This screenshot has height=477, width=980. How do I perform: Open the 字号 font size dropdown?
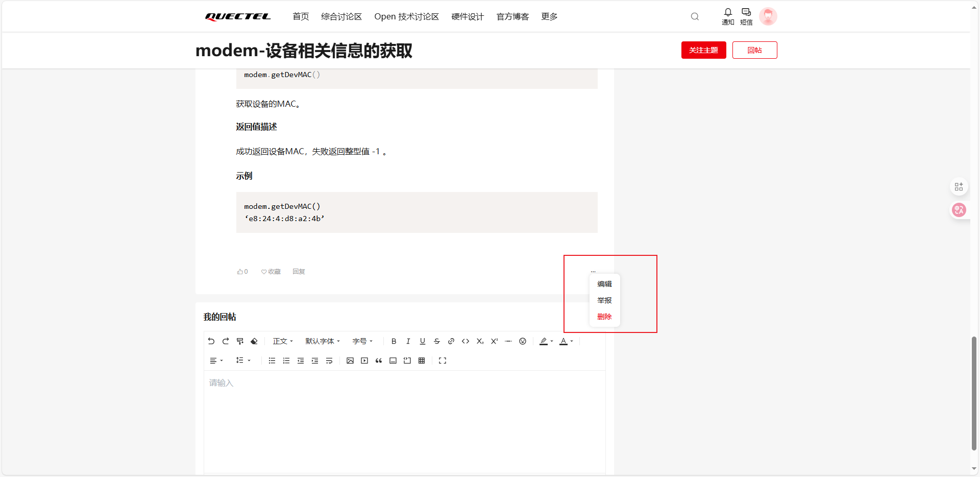362,341
